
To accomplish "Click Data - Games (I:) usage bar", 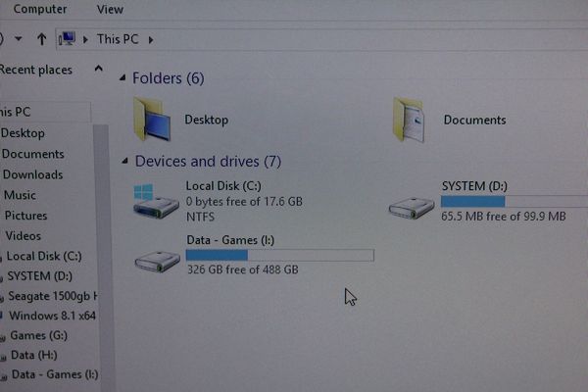I will click(279, 255).
